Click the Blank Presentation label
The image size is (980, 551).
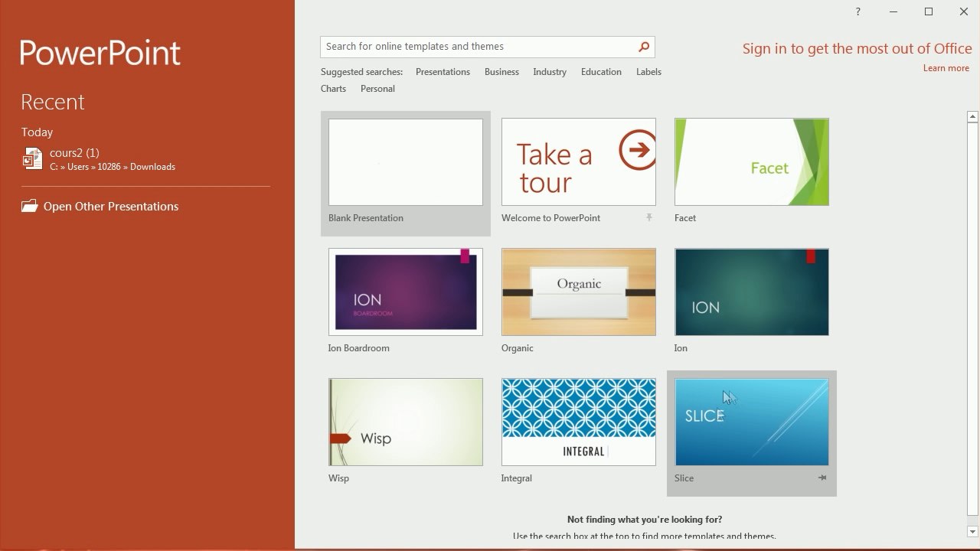pos(366,218)
